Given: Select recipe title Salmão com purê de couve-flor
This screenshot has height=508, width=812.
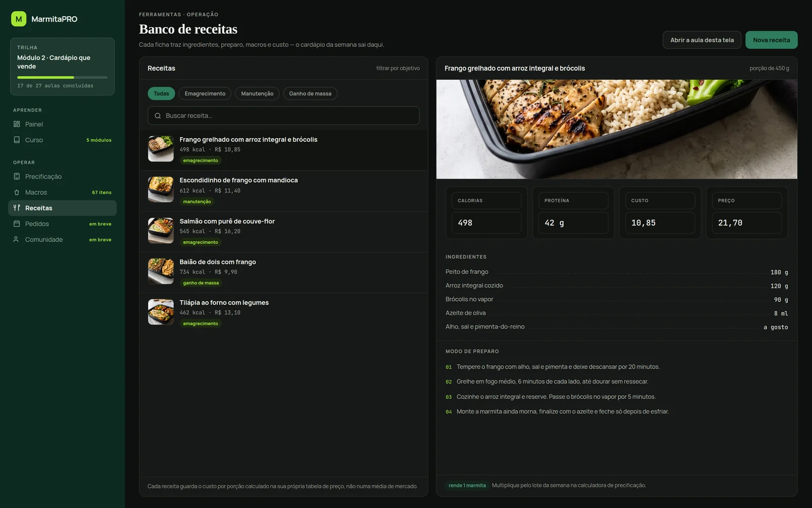Looking at the screenshot, I should (227, 221).
